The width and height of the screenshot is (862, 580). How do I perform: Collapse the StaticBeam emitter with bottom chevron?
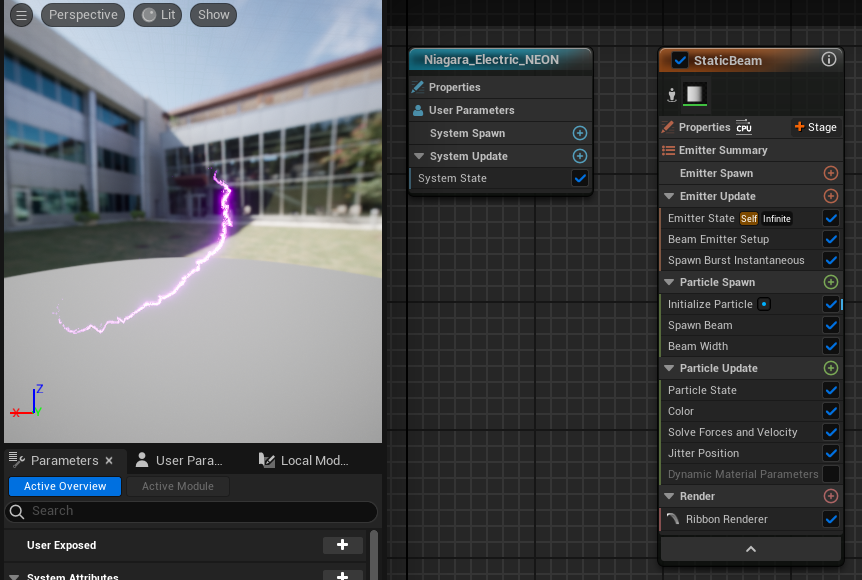pos(750,549)
